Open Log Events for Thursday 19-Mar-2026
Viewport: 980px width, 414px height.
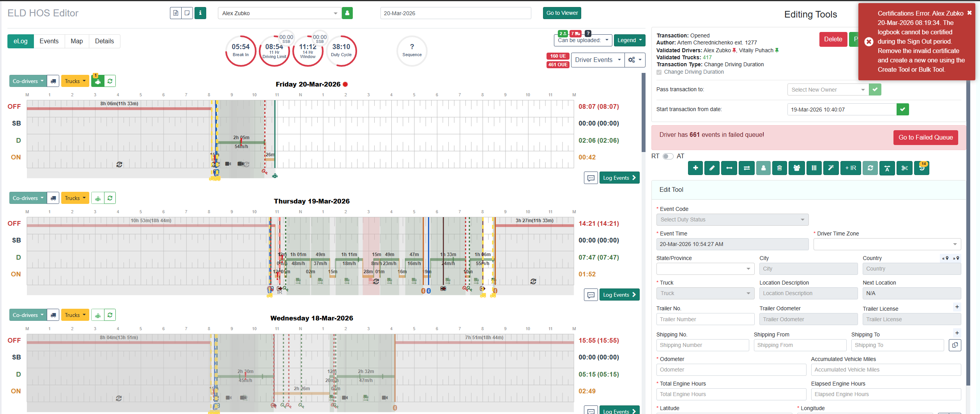[x=619, y=295]
